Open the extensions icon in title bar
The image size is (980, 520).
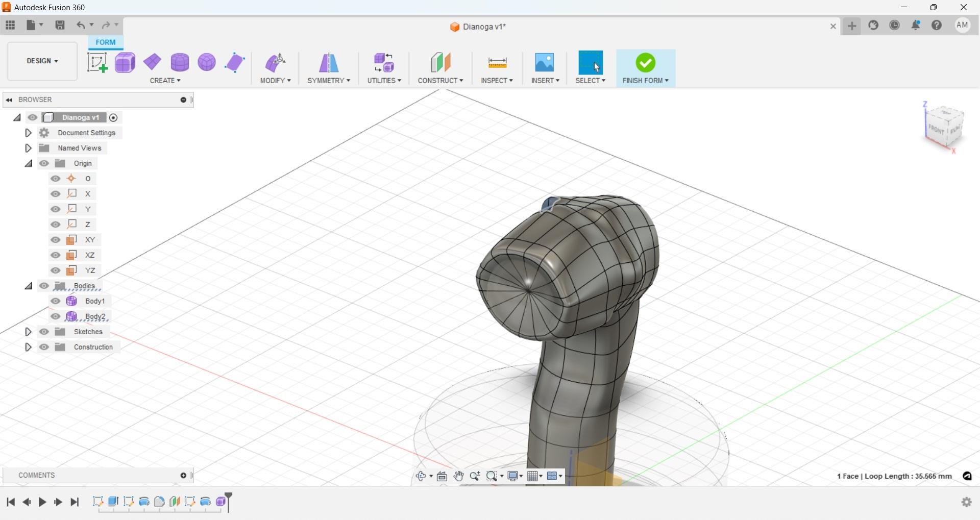(x=873, y=25)
